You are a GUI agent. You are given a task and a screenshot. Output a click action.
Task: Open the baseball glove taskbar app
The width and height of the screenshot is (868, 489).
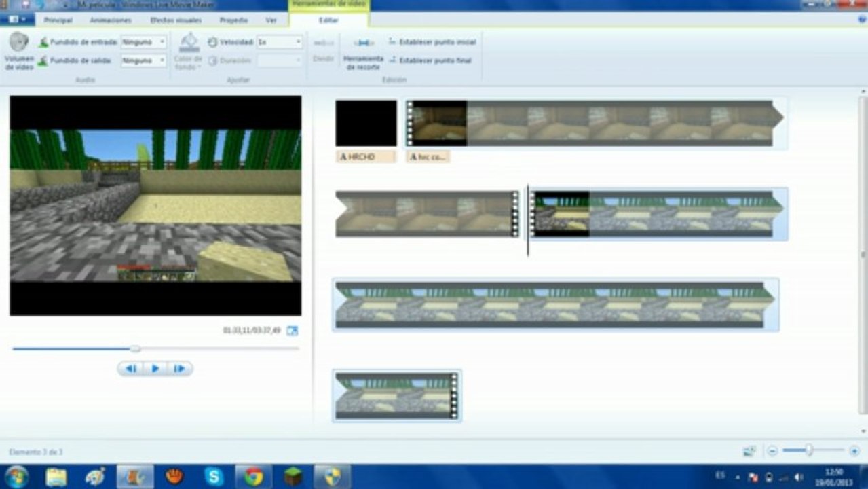(x=175, y=477)
